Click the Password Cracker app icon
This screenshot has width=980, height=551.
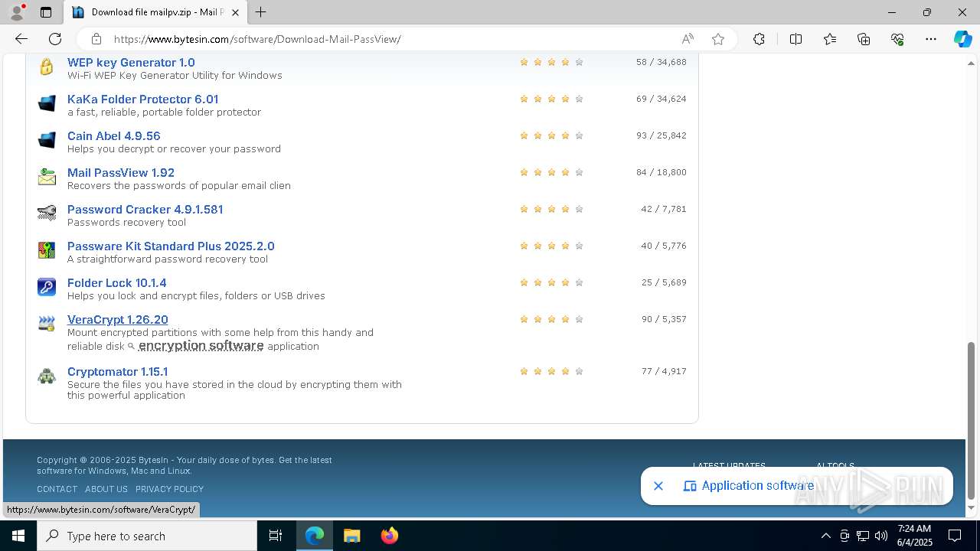(47, 214)
